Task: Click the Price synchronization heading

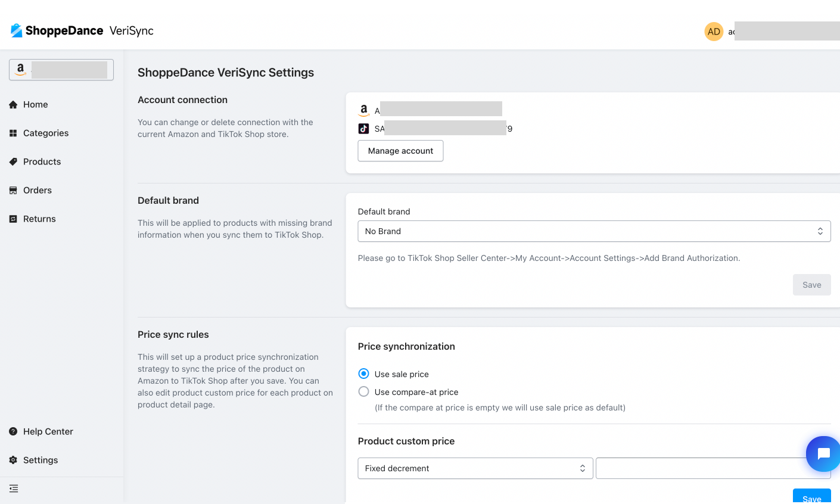Action: [406, 346]
